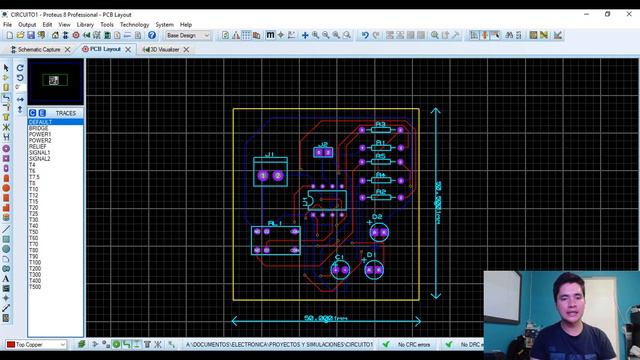640x360 pixels.
Task: Select the Square through-hole pad tool
Action: point(6,158)
